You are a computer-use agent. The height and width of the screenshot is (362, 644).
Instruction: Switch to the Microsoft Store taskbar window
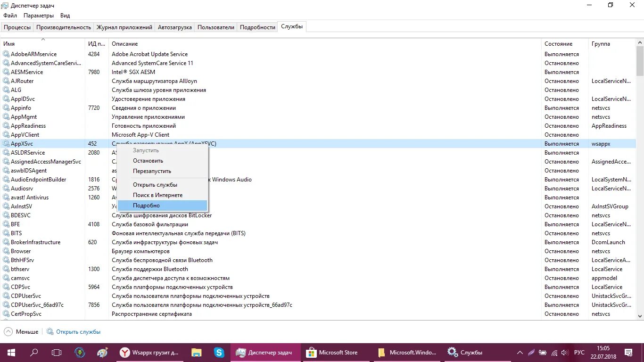336,353
